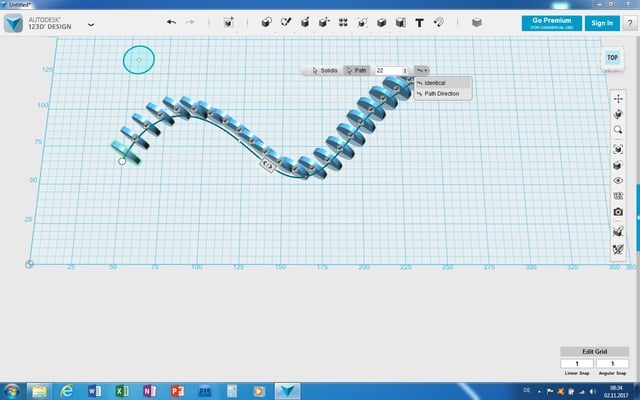Toggle visibility with the eye icon
This screenshot has width=640, height=400.
click(x=618, y=180)
